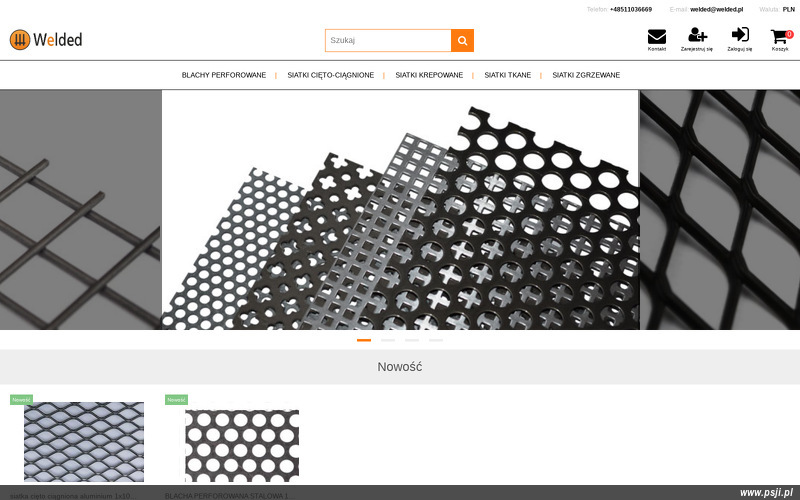Select fourth carousel slide indicator
Image resolution: width=800 pixels, height=500 pixels.
coord(436,340)
